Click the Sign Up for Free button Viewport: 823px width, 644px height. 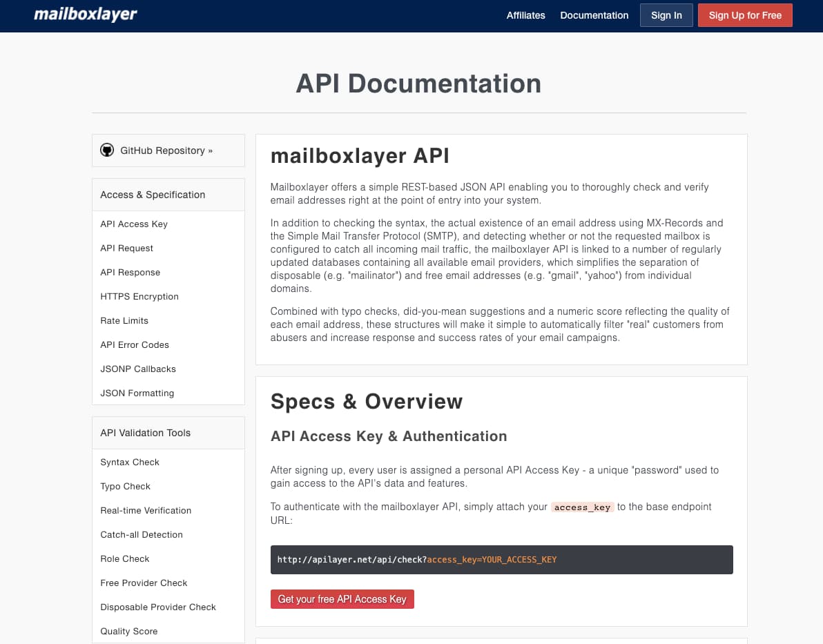pos(744,14)
